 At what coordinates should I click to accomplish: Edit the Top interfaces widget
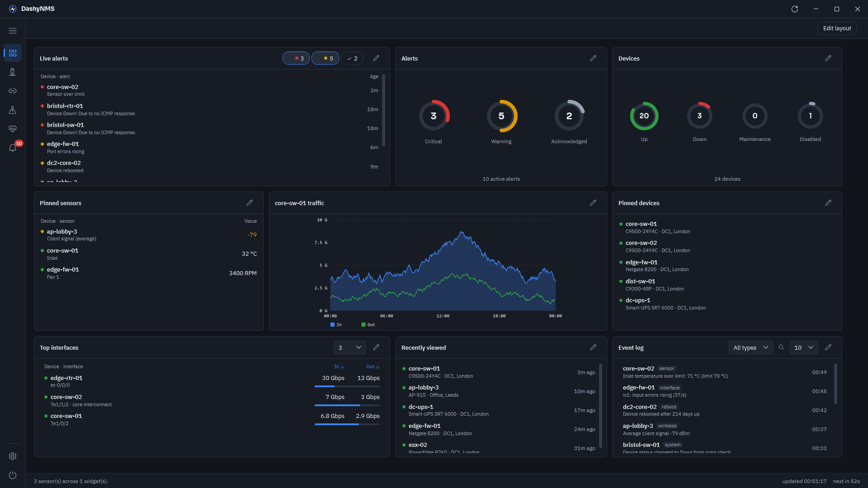coord(376,347)
